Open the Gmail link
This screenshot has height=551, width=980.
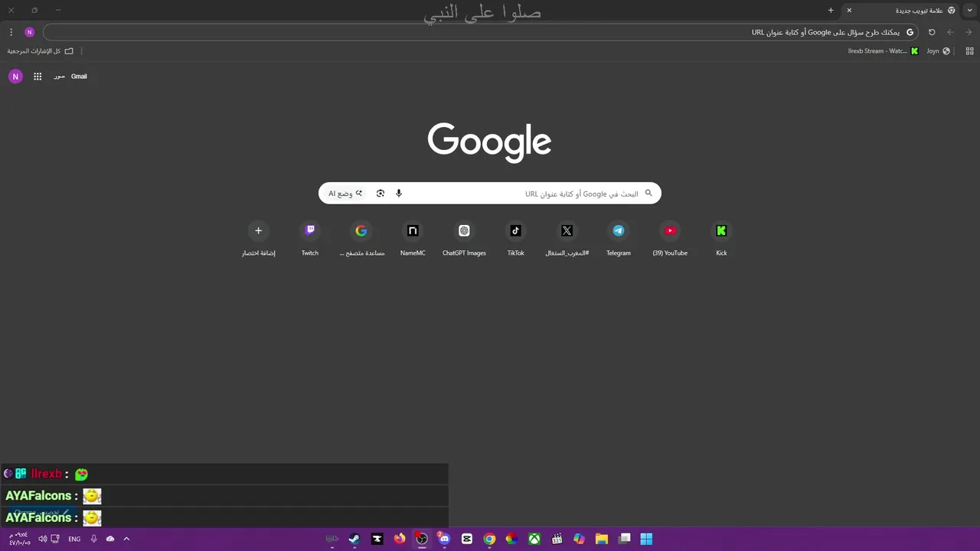(79, 77)
